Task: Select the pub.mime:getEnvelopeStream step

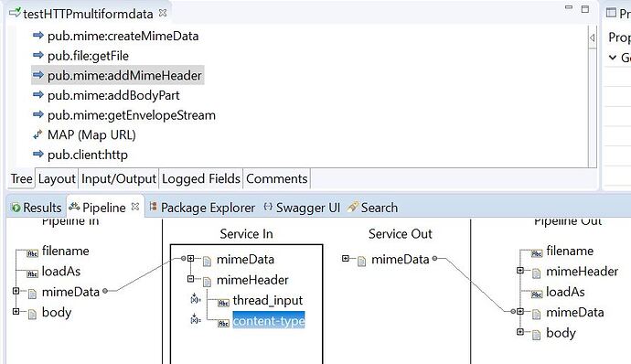Action: coord(132,115)
